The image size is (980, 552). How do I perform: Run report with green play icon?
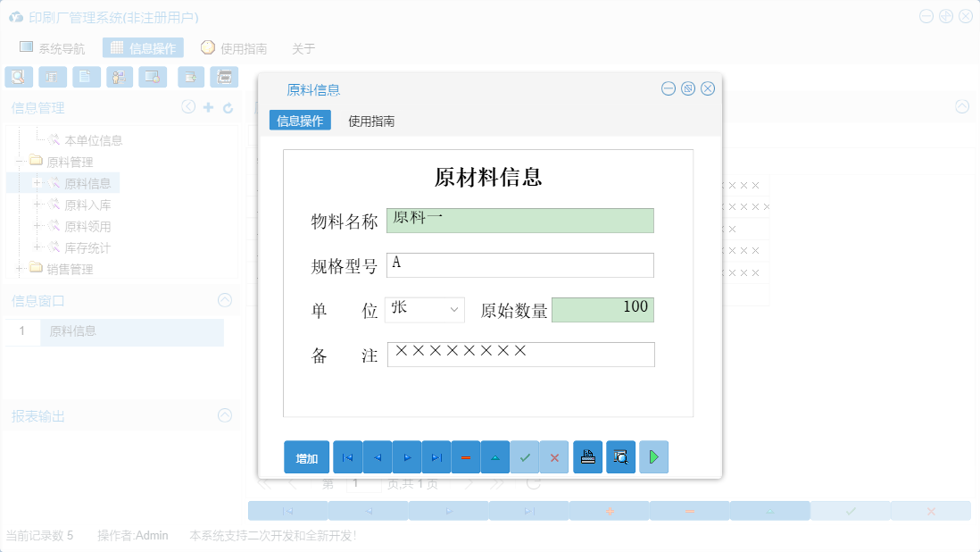pyautogui.click(x=653, y=456)
